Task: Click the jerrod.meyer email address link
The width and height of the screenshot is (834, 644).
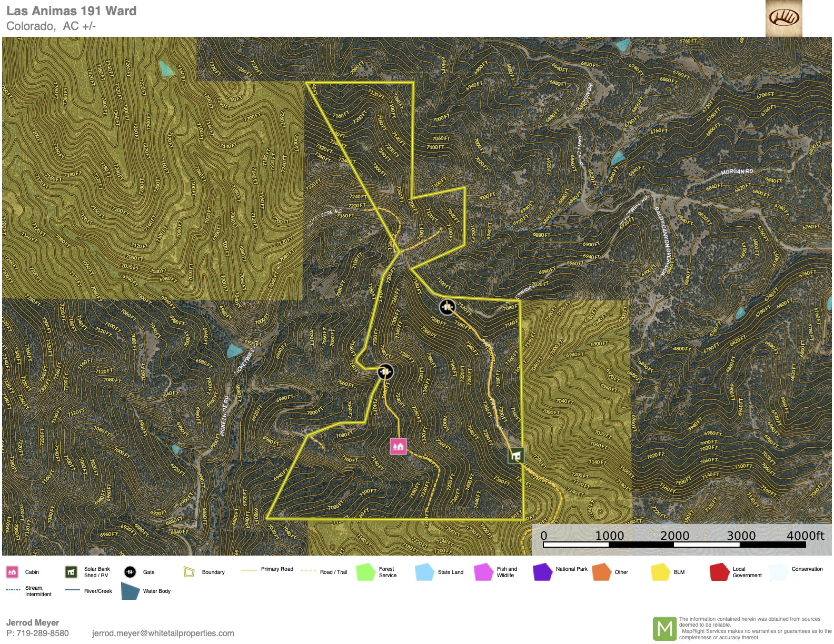Action: click(163, 633)
